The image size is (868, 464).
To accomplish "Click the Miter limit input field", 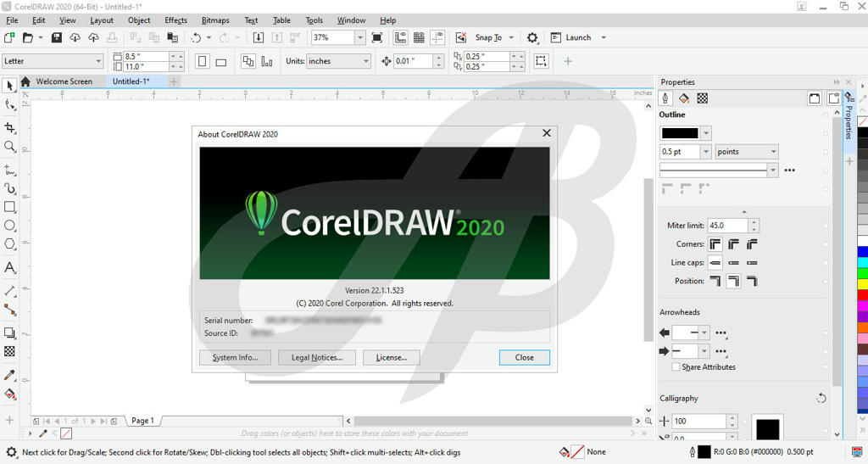I will [728, 226].
